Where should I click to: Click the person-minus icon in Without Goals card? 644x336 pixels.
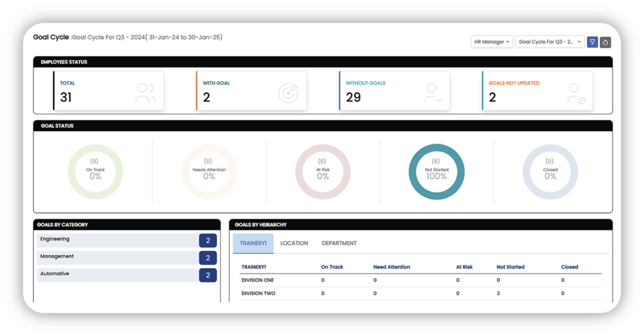click(433, 93)
